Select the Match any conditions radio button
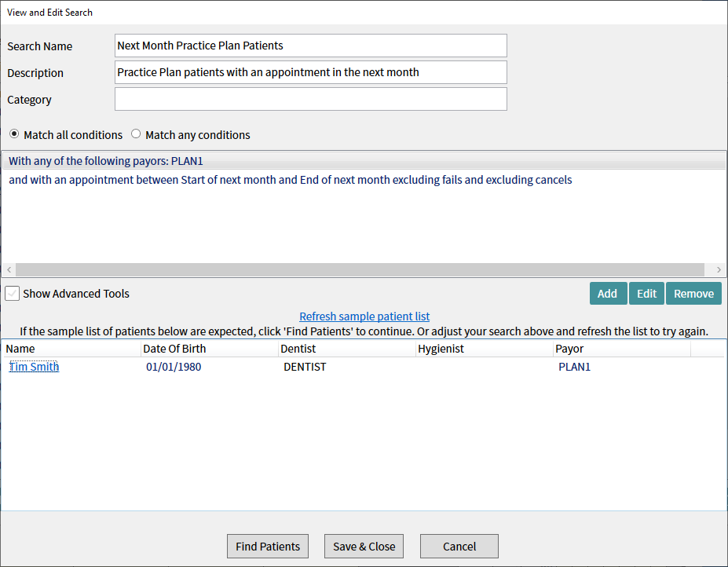Viewport: 728px width, 567px height. pos(136,134)
